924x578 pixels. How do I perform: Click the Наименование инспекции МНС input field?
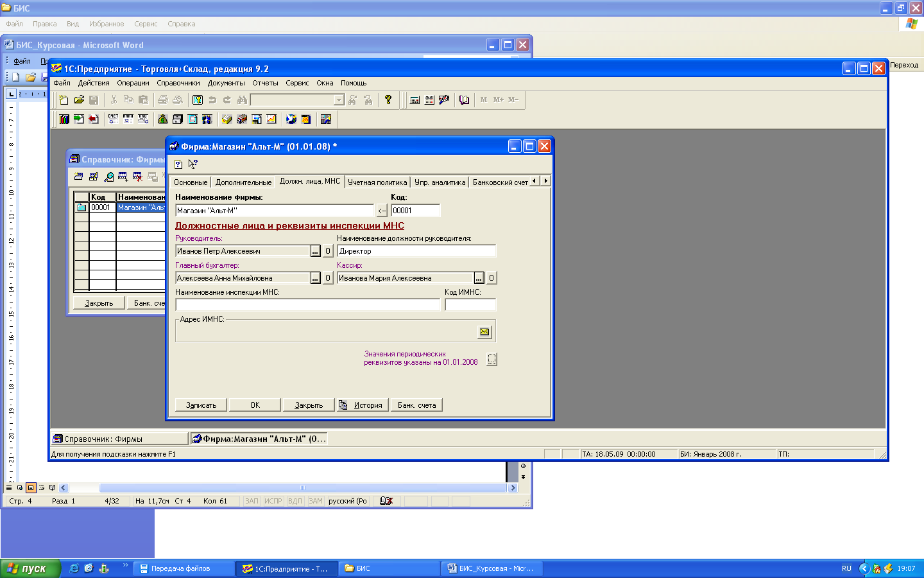pyautogui.click(x=307, y=305)
